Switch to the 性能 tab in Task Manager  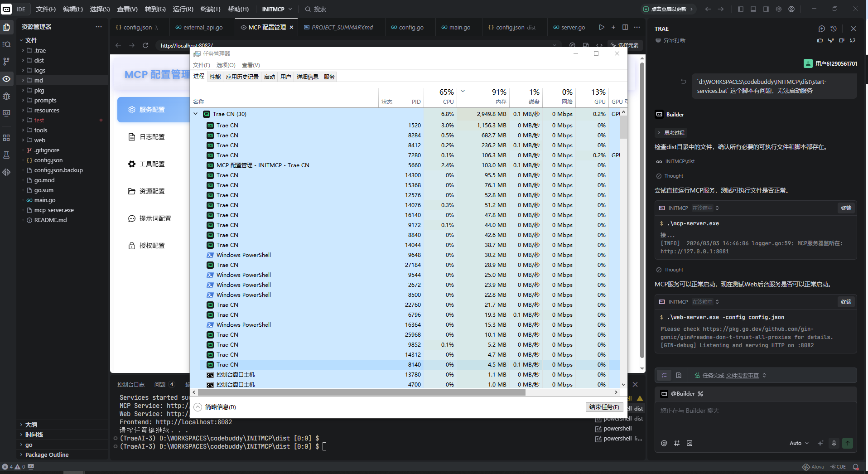point(215,77)
